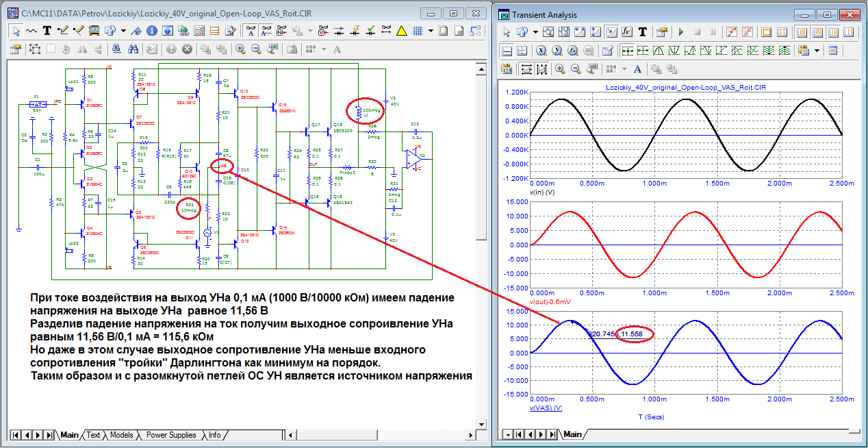868x448 pixels.
Task: Select the Peak cursor function icon
Action: pyautogui.click(x=658, y=51)
